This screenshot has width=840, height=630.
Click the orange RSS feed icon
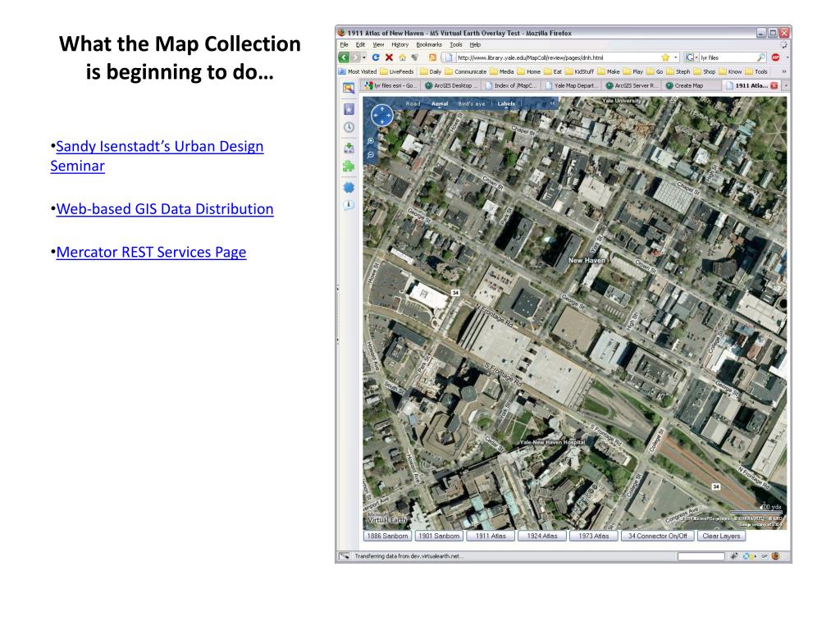tap(432, 57)
